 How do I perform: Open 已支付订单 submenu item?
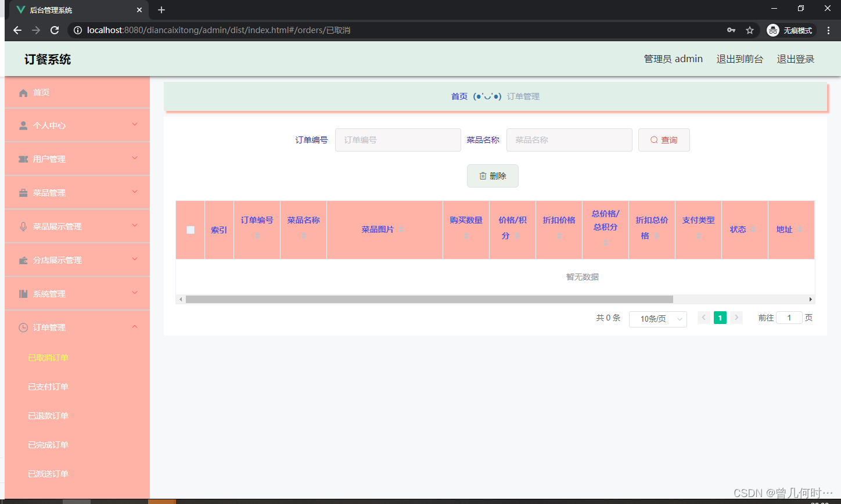(x=48, y=387)
